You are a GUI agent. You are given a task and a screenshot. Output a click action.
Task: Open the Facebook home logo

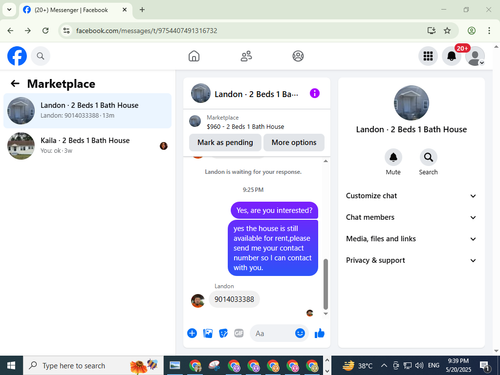pyautogui.click(x=17, y=56)
